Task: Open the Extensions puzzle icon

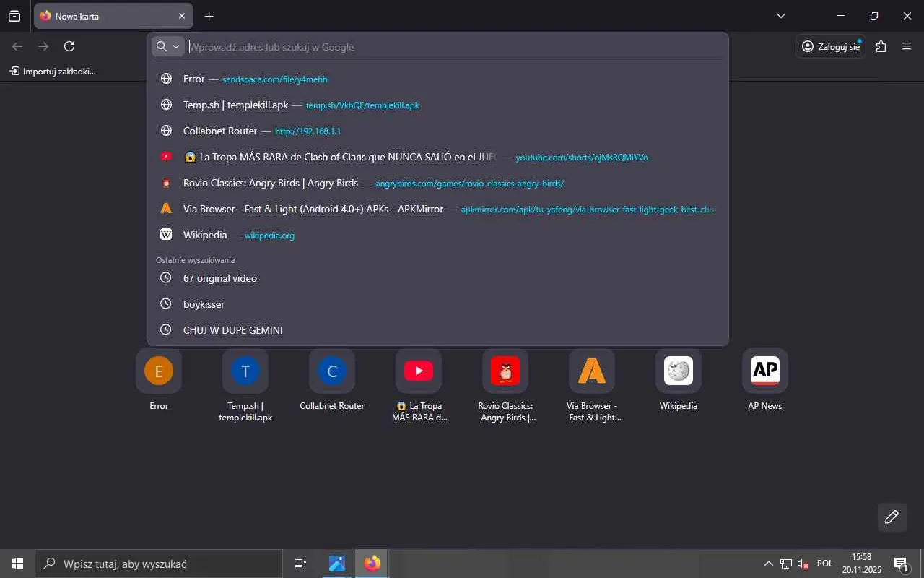Action: tap(881, 46)
